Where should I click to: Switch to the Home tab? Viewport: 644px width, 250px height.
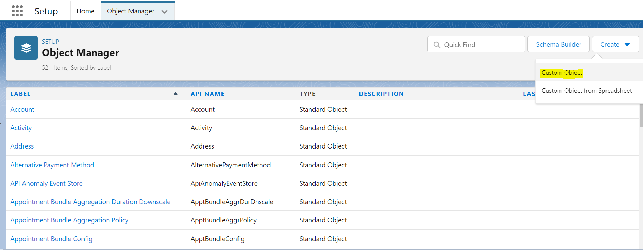pos(85,11)
